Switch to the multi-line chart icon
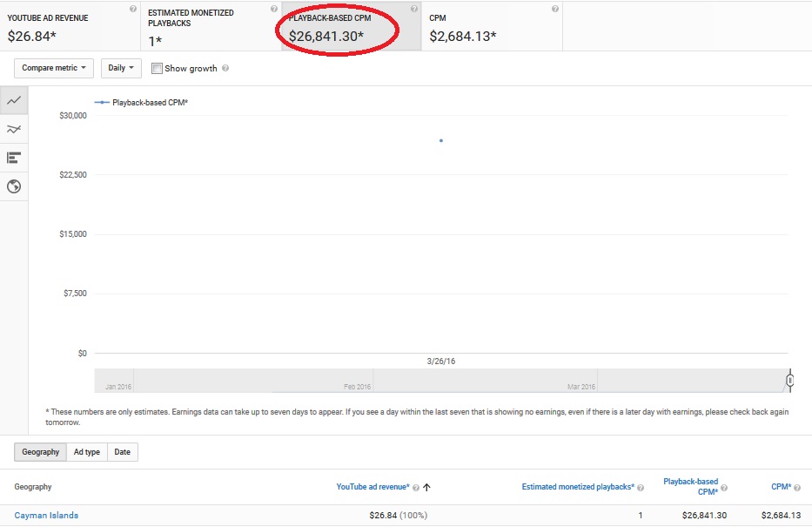 click(x=14, y=129)
